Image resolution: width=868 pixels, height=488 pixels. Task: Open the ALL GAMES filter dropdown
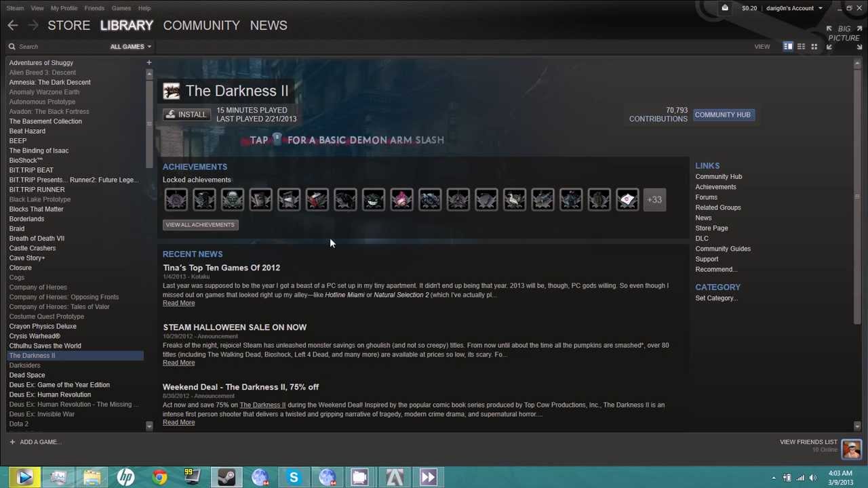click(130, 47)
